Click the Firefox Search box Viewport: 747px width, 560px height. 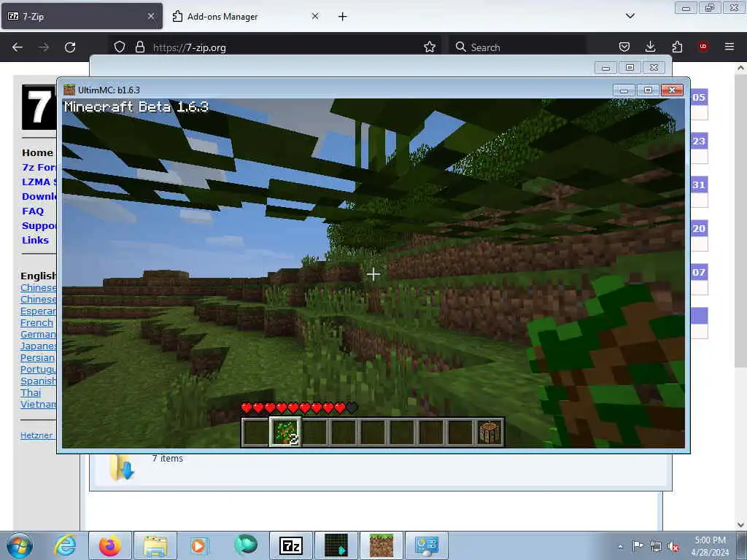tap(518, 47)
